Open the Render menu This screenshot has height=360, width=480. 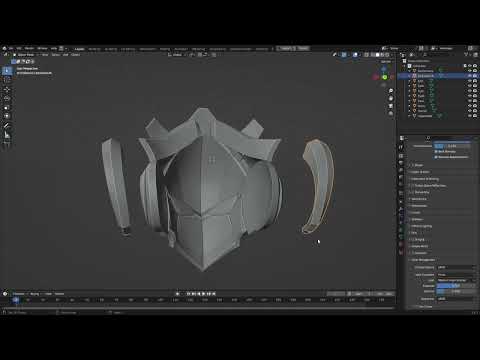29,49
